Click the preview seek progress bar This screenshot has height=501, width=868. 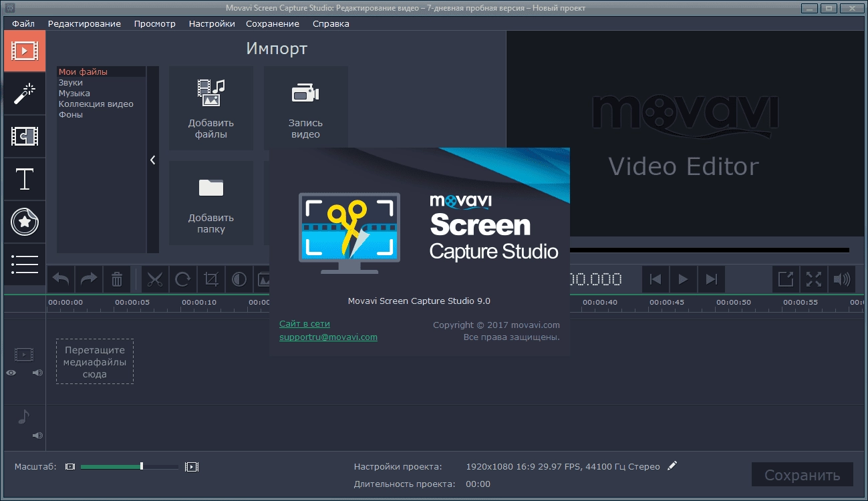pos(709,251)
